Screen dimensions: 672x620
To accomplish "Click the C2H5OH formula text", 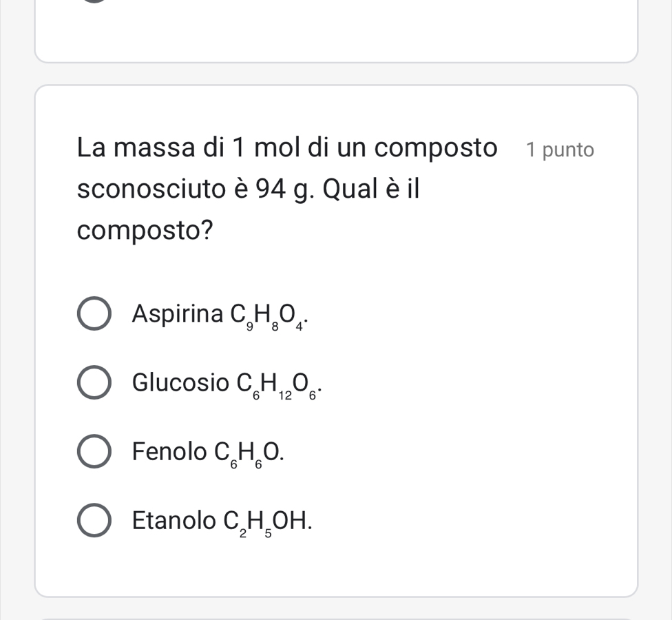I will pos(262,521).
